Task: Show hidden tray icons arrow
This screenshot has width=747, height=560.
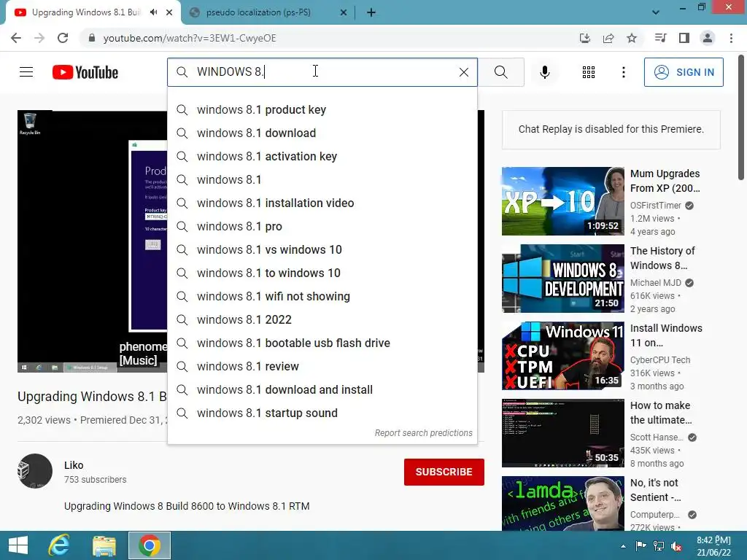Action: pyautogui.click(x=623, y=546)
